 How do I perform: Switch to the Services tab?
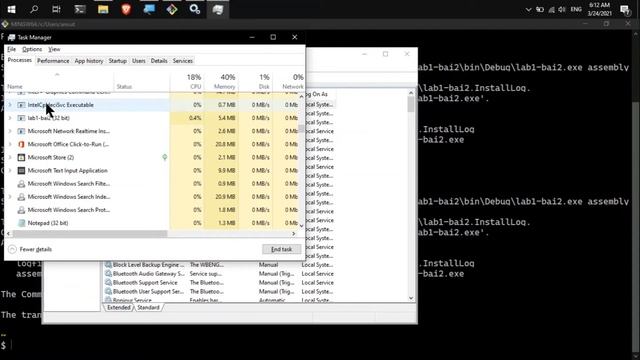182,61
